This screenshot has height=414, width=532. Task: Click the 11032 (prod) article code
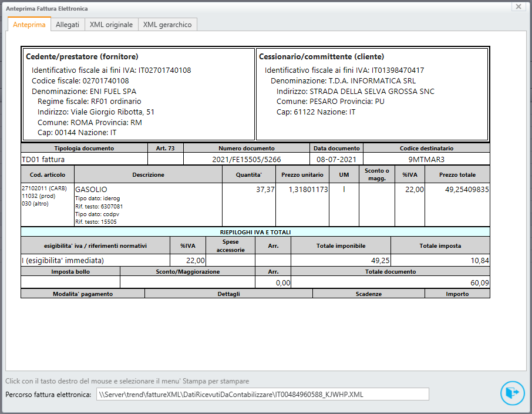38,196
